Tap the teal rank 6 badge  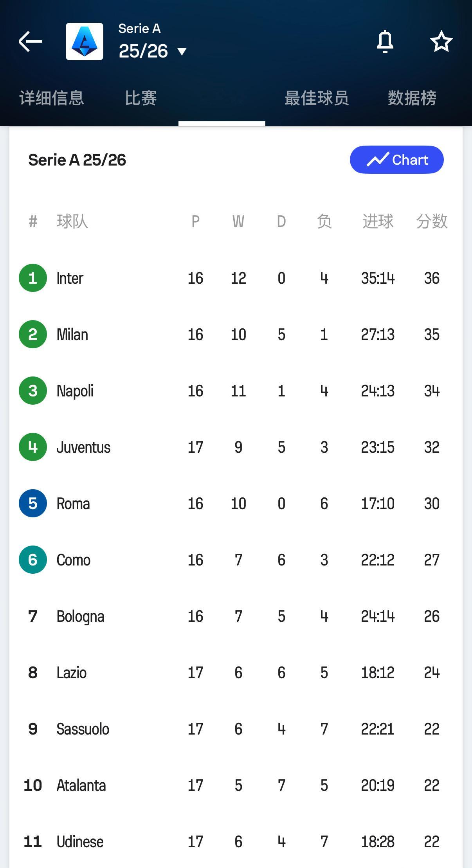(x=33, y=560)
